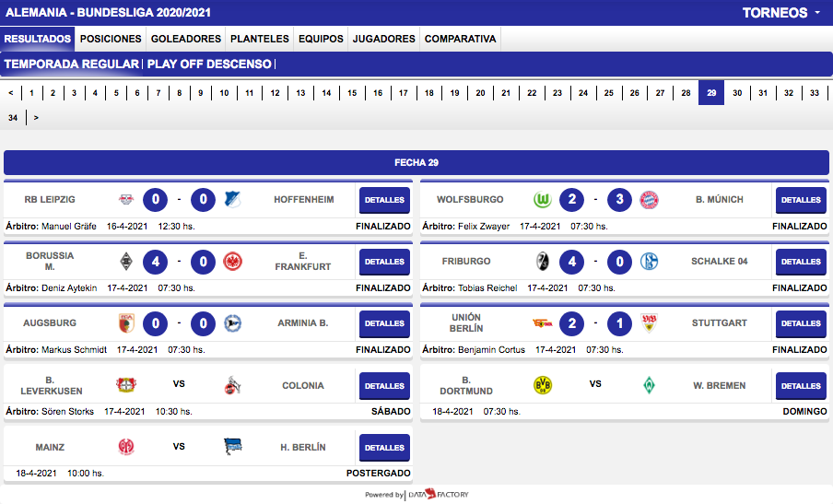The image size is (833, 504).
Task: Click the Bayern Múnich crest
Action: pos(649,200)
